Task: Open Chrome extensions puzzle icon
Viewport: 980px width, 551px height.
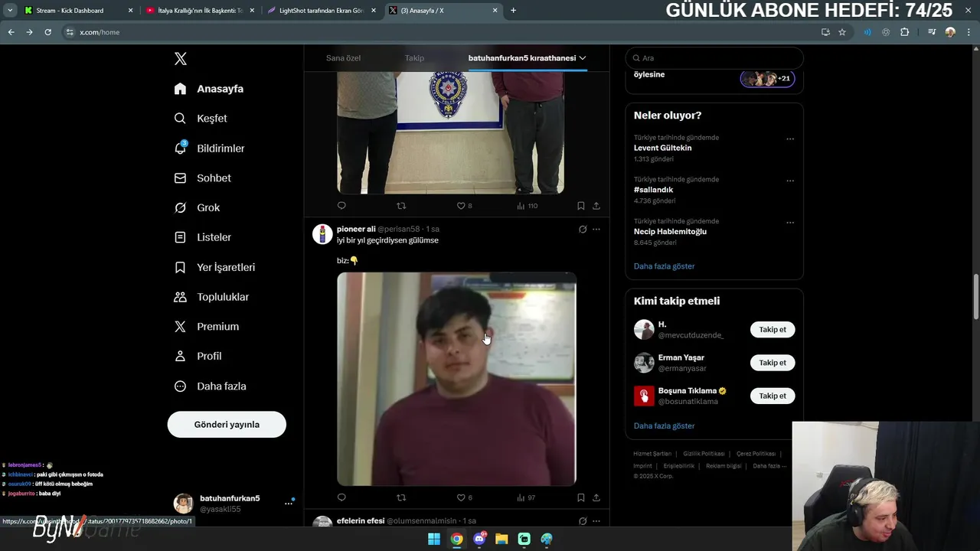Action: [x=904, y=32]
